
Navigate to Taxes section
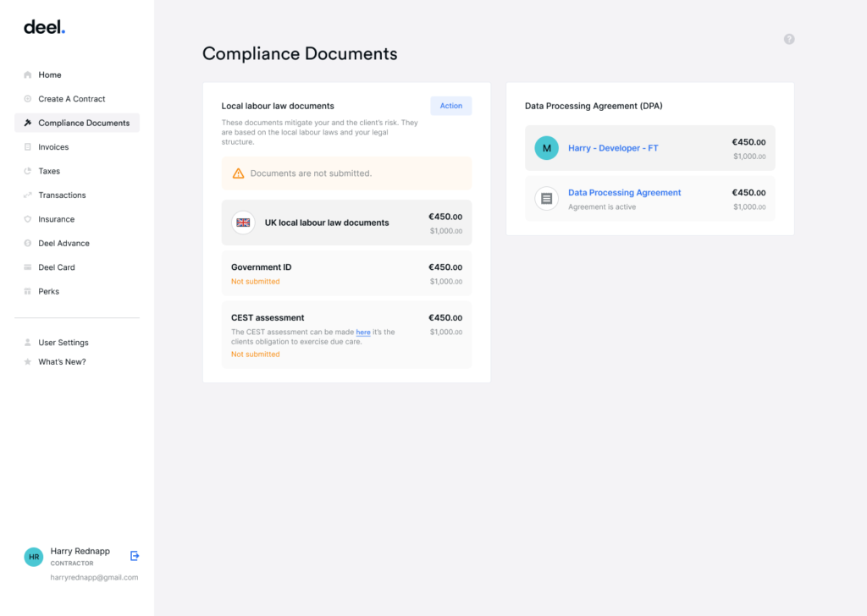point(77,171)
